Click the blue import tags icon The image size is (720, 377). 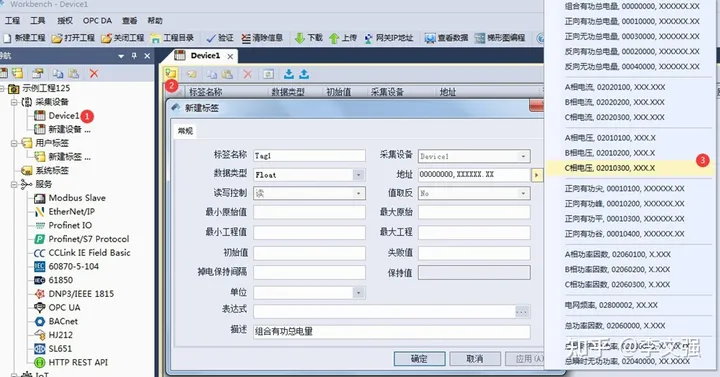(289, 74)
